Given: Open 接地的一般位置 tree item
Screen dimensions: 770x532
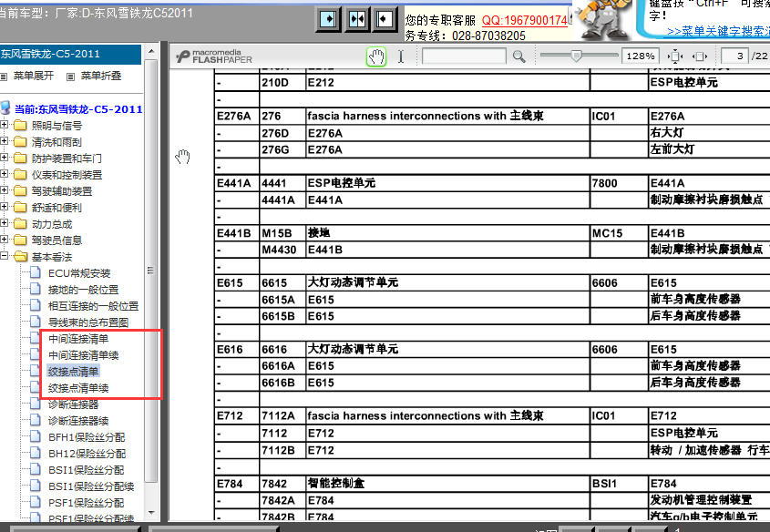Looking at the screenshot, I should [84, 290].
